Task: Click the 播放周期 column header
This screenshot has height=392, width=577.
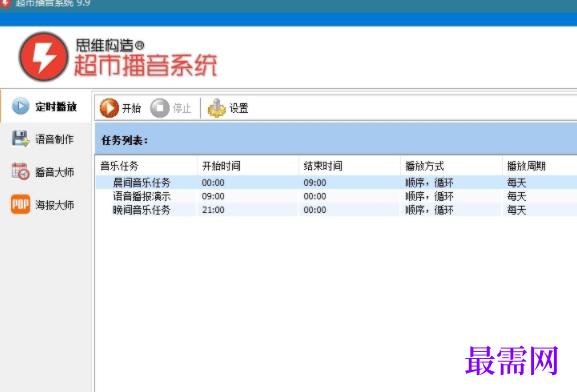Action: pyautogui.click(x=539, y=166)
